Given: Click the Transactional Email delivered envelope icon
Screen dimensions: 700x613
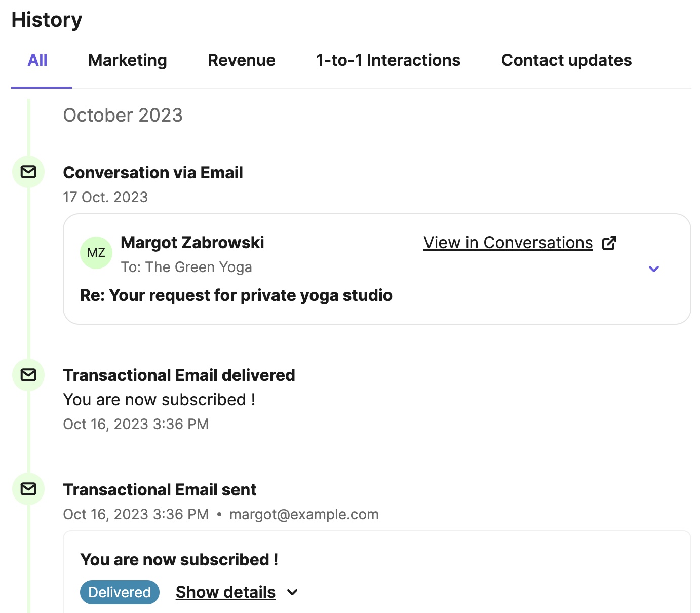Looking at the screenshot, I should tap(28, 375).
